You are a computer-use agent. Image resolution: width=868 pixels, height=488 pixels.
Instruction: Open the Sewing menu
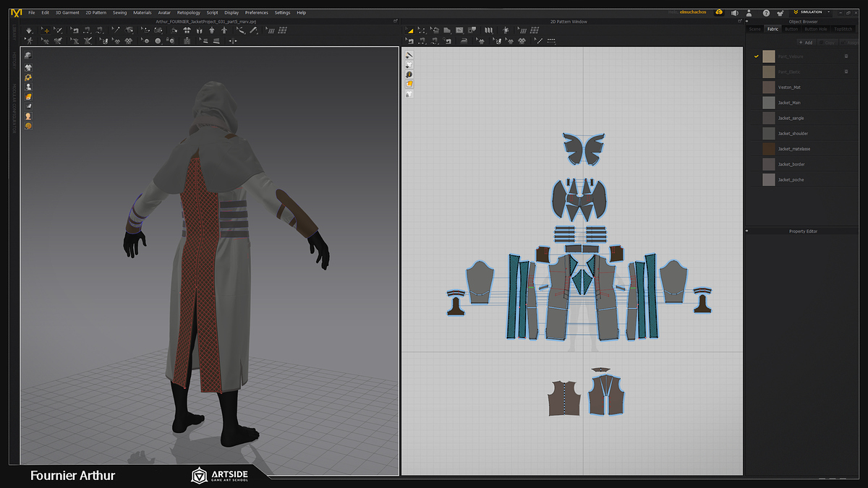119,12
